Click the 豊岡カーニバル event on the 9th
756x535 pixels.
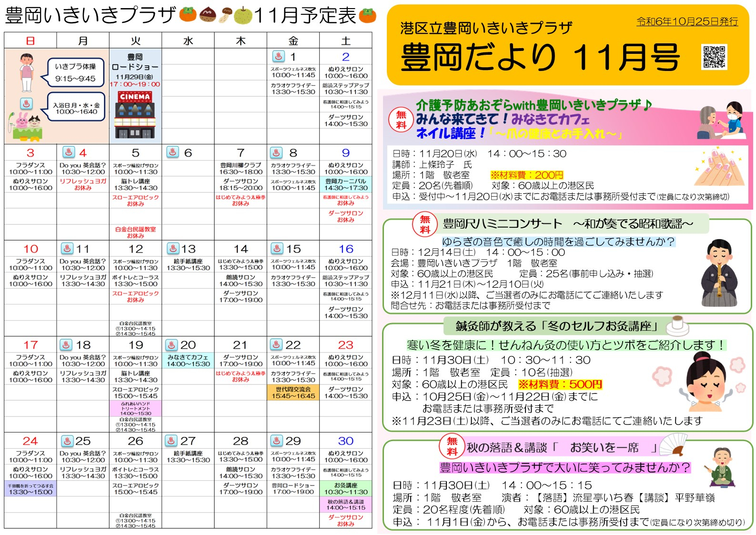point(345,185)
